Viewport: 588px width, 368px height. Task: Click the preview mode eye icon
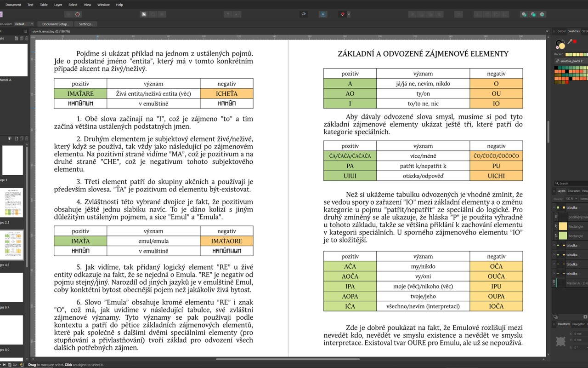[304, 14]
